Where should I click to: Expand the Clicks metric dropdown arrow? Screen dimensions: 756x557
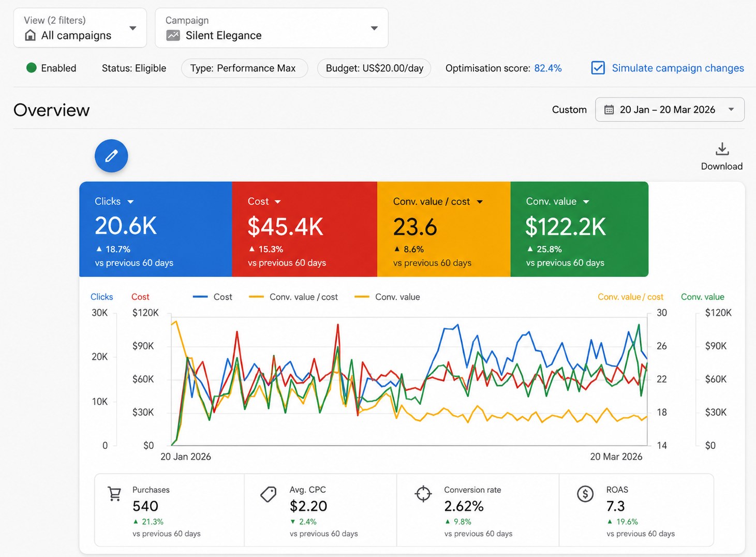[x=130, y=202]
